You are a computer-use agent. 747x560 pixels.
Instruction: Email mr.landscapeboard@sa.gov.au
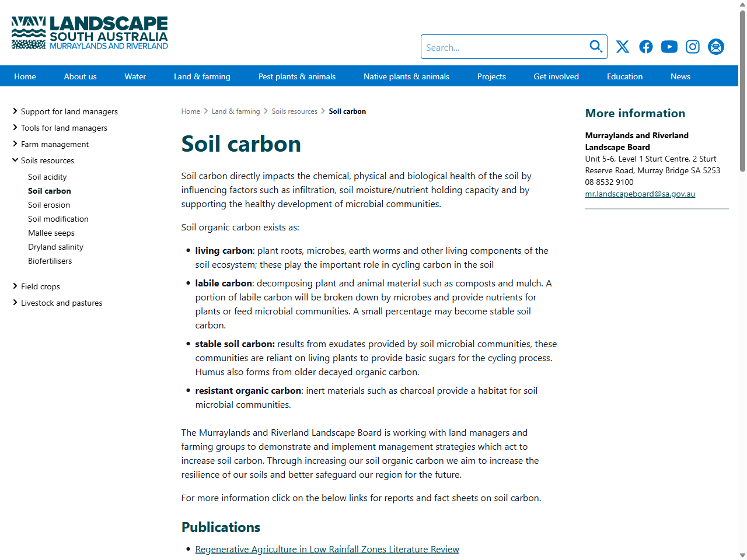click(x=640, y=194)
